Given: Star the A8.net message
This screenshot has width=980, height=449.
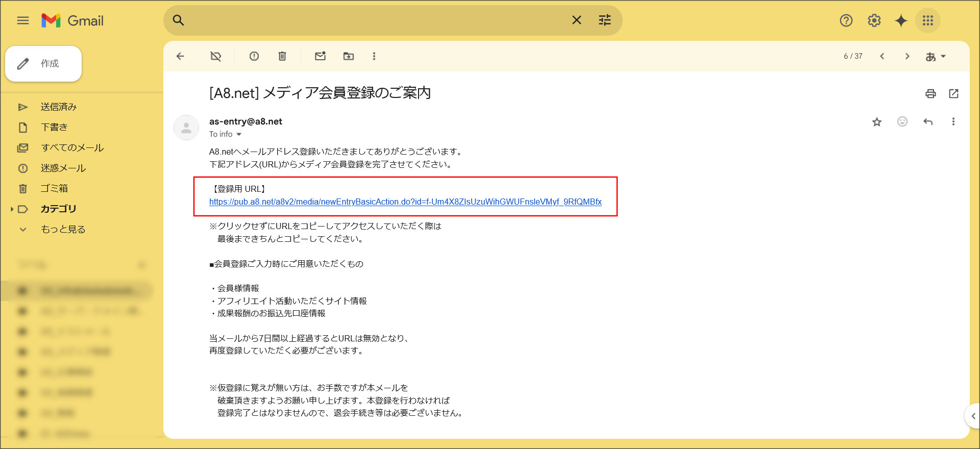Looking at the screenshot, I should (877, 122).
